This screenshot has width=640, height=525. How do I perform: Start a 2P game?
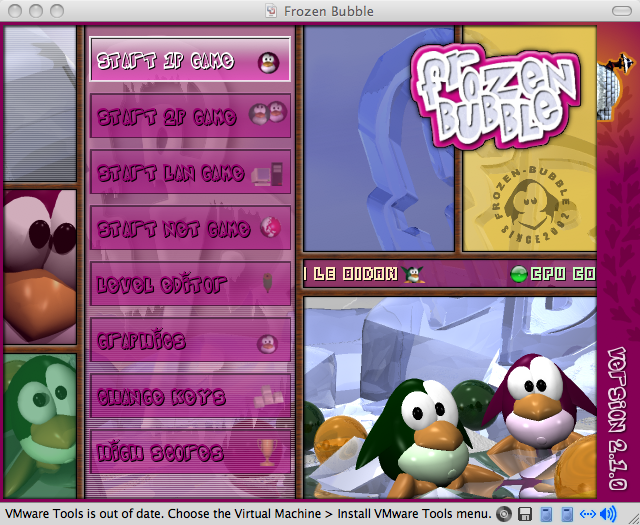tap(190, 116)
